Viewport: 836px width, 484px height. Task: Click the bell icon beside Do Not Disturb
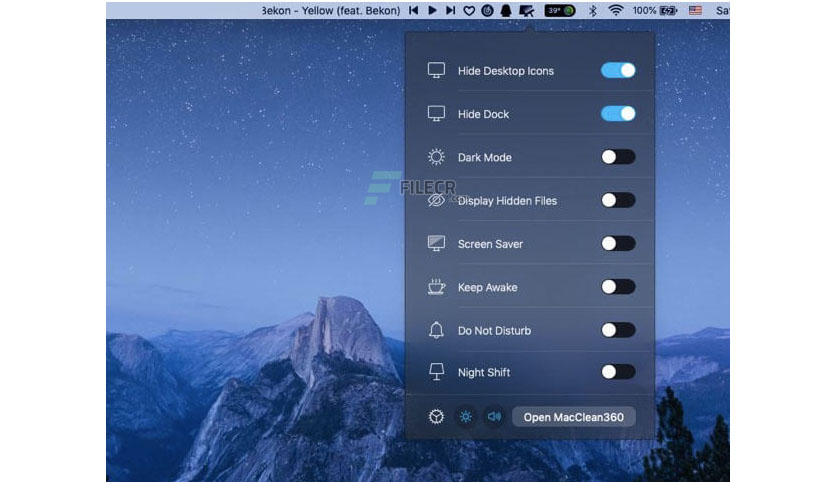436,330
